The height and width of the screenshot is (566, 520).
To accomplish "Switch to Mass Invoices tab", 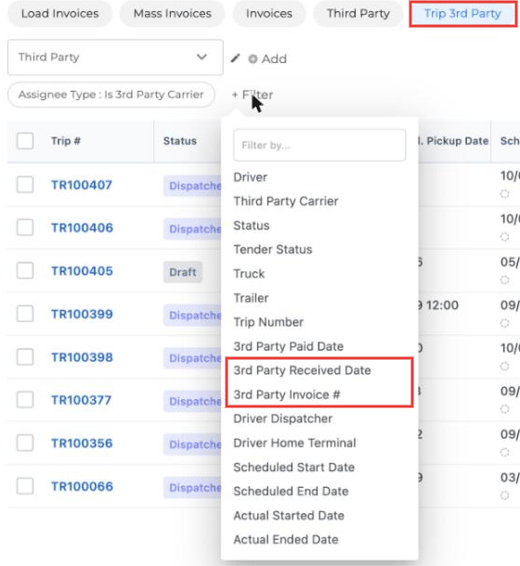I will coord(172,14).
